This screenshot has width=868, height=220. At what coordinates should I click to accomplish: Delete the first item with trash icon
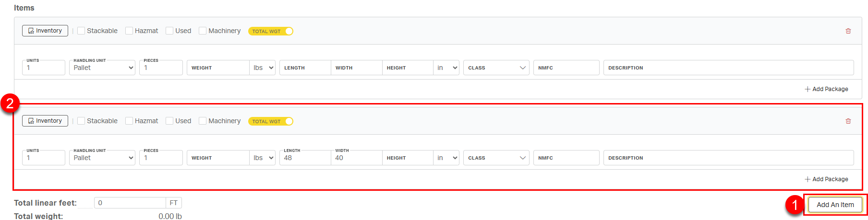[848, 31]
